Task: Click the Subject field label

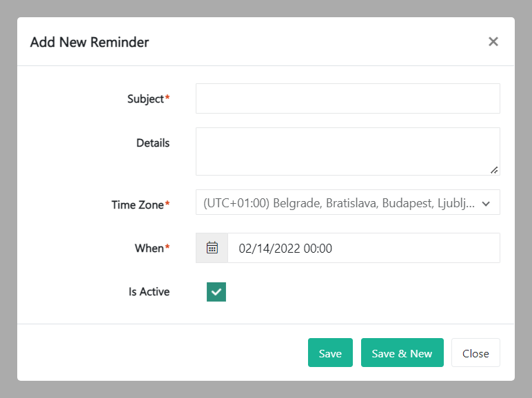Action: tap(145, 98)
